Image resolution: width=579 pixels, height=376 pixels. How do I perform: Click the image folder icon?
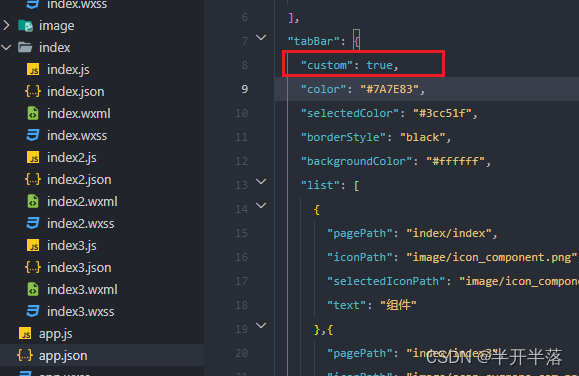25,25
